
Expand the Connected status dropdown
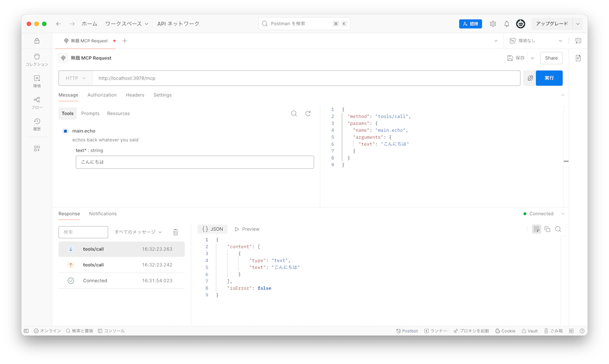pyautogui.click(x=562, y=214)
